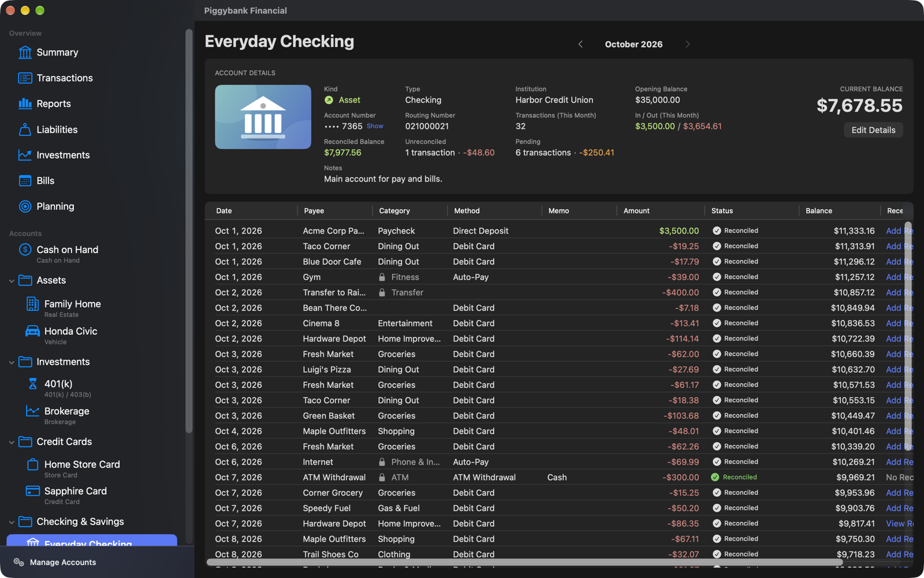Click the Cash on Hand dollar icon

[25, 250]
